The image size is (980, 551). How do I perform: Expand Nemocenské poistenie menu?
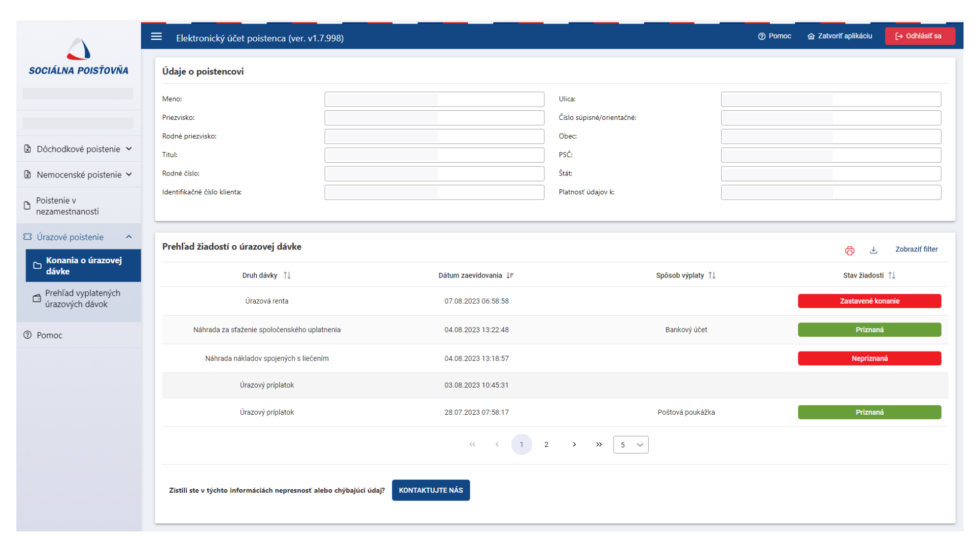[x=79, y=174]
